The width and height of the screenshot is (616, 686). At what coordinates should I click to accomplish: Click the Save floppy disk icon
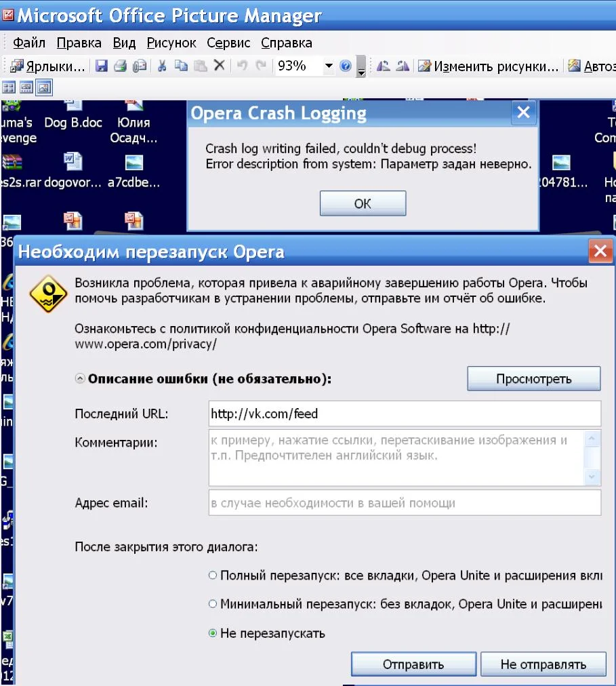tap(102, 66)
